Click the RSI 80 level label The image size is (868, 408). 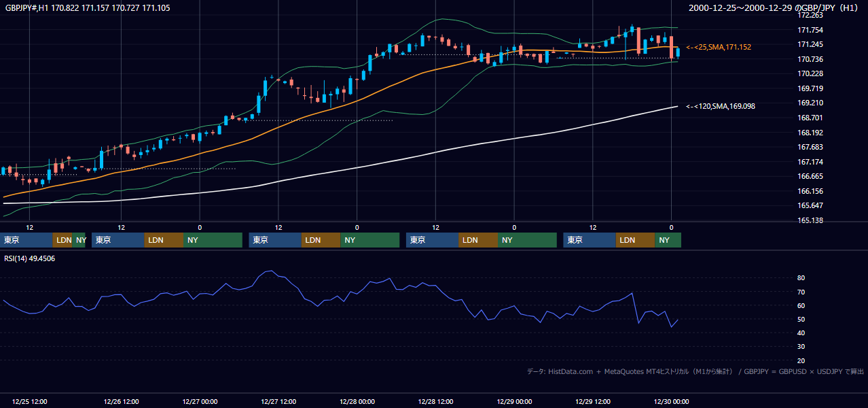[801, 278]
